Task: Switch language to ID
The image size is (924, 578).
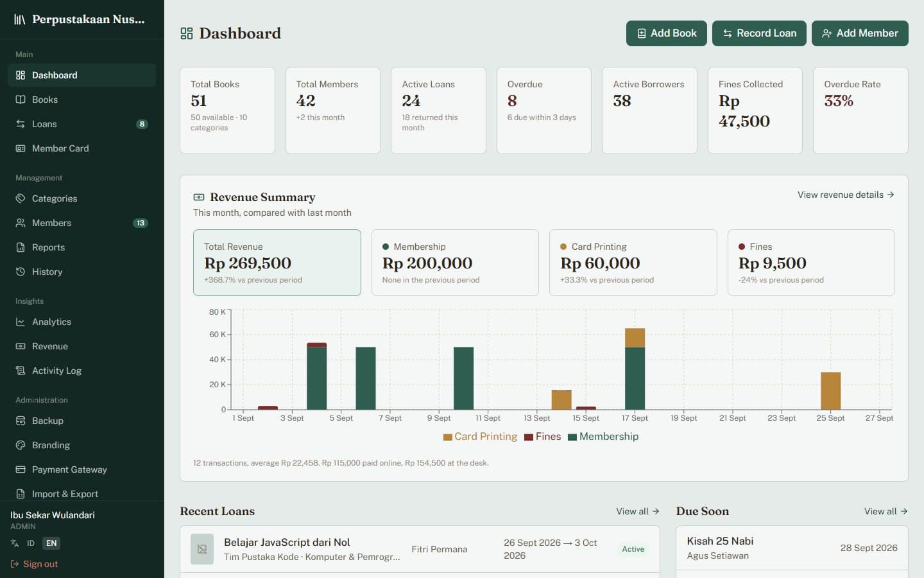Action: coord(31,543)
